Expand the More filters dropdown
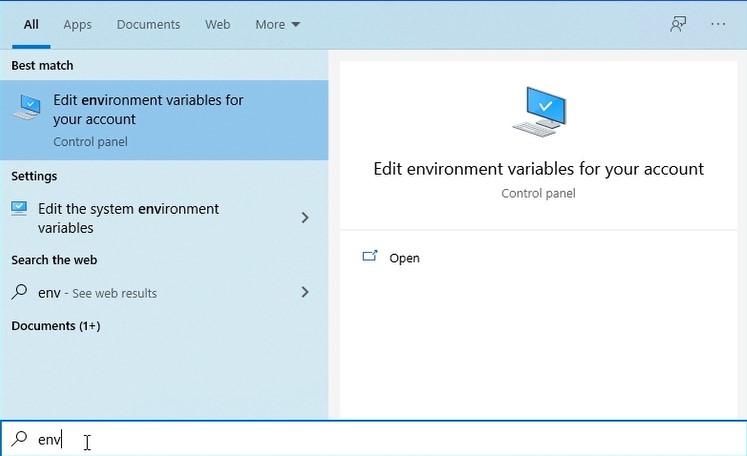This screenshot has width=747, height=456. coord(277,24)
